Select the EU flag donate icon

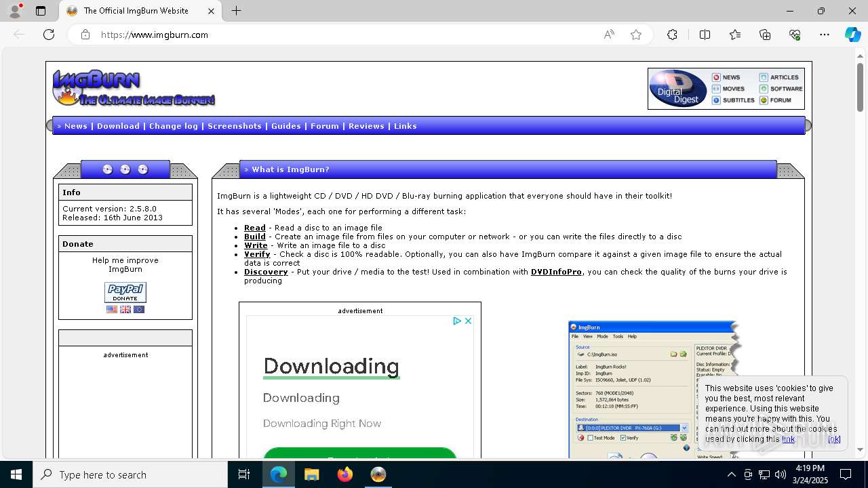coord(139,309)
